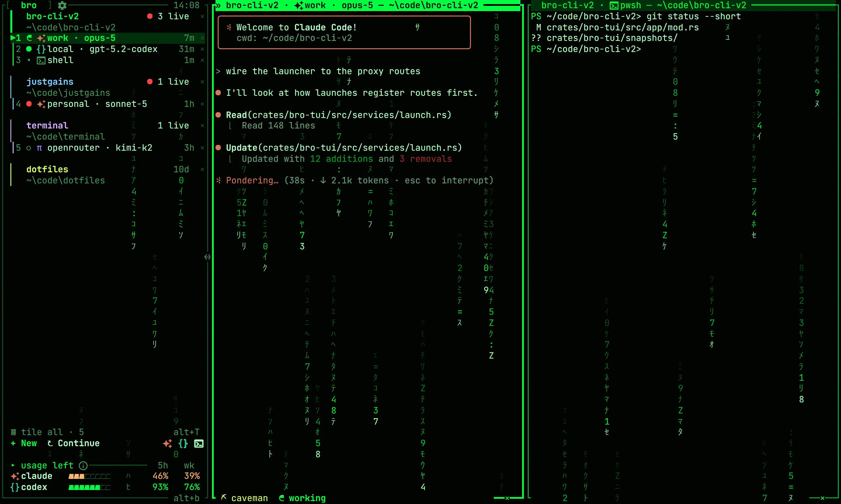Screen dimensions: 841x504
Task: Select the justgains project header
Action: pyautogui.click(x=50, y=81)
